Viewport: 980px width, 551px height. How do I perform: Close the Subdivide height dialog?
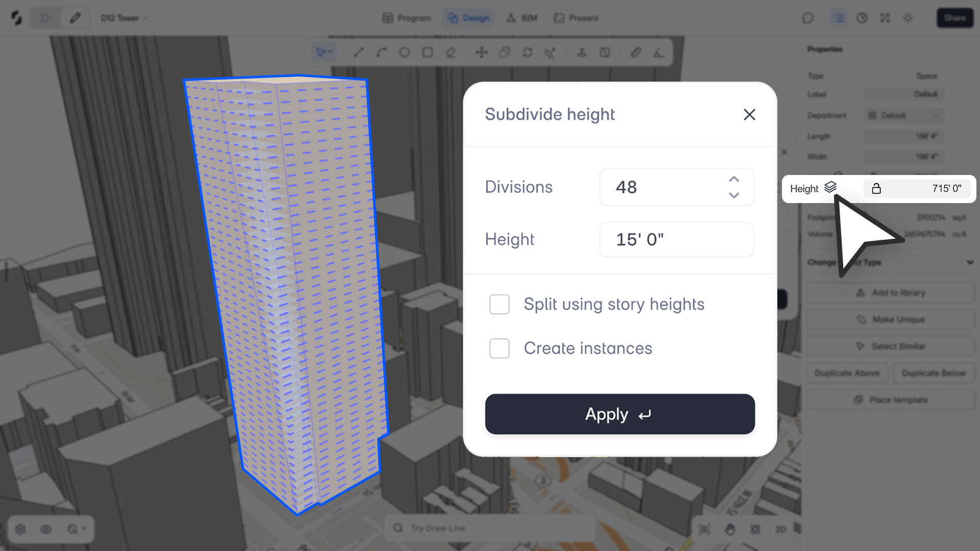click(x=749, y=114)
